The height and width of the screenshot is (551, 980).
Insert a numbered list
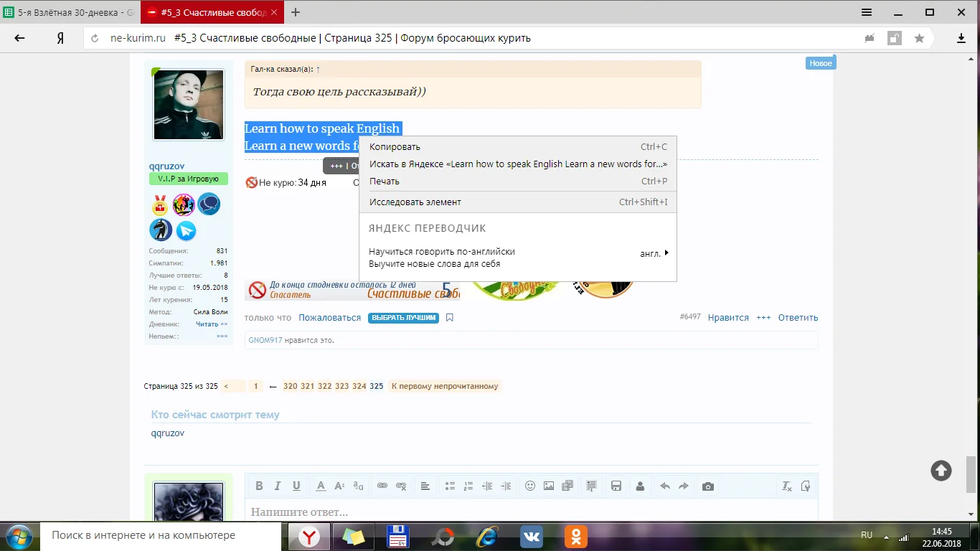point(468,486)
